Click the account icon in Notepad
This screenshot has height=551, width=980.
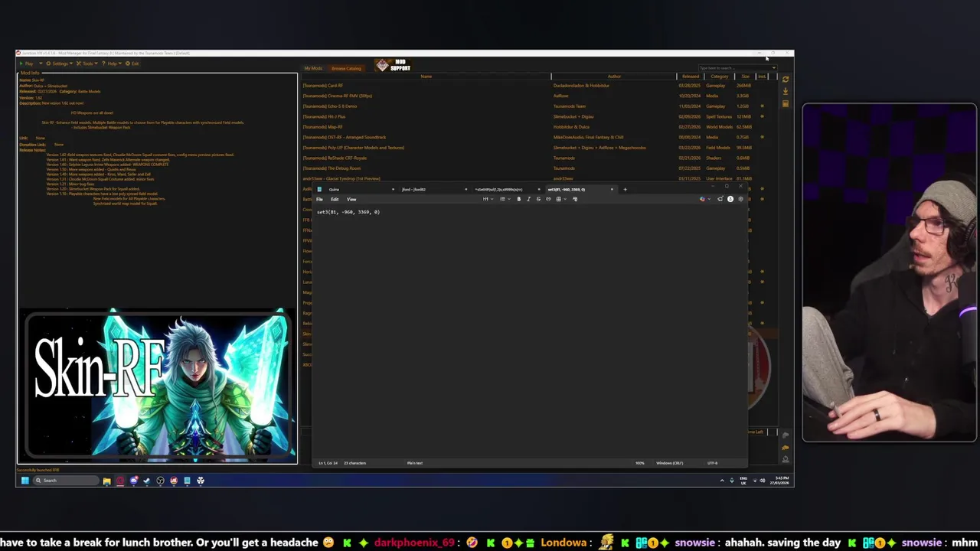(x=730, y=199)
